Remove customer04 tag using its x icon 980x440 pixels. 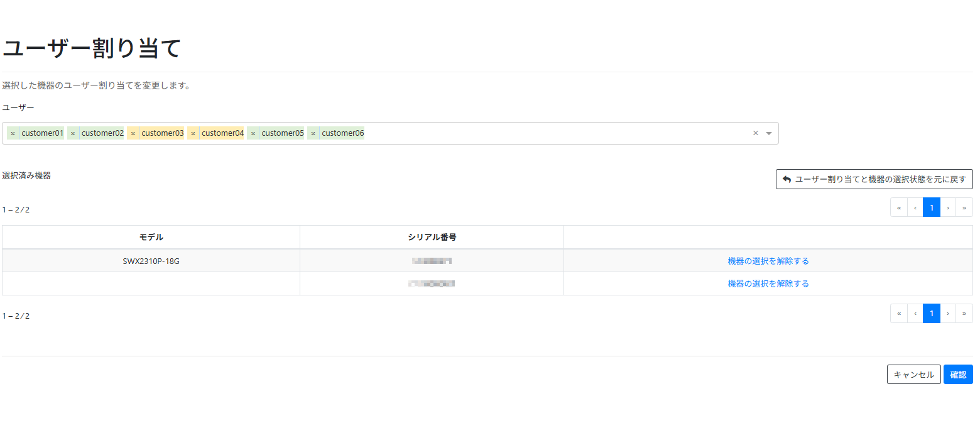click(193, 133)
